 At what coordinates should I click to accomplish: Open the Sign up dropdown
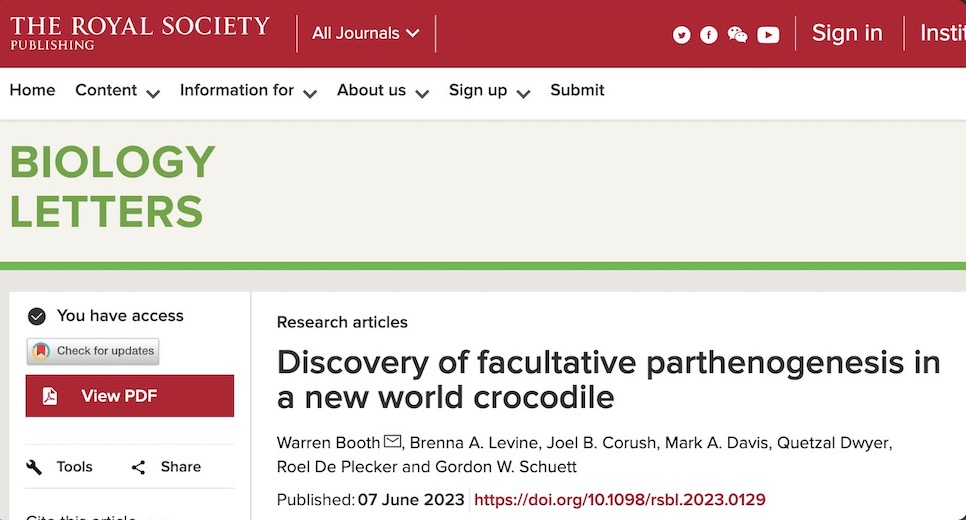click(x=523, y=93)
